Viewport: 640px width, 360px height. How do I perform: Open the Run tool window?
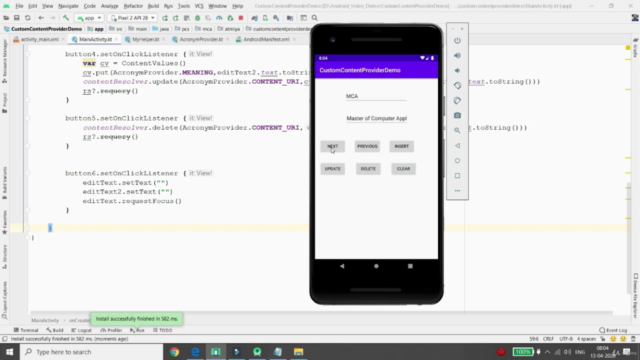[137, 330]
